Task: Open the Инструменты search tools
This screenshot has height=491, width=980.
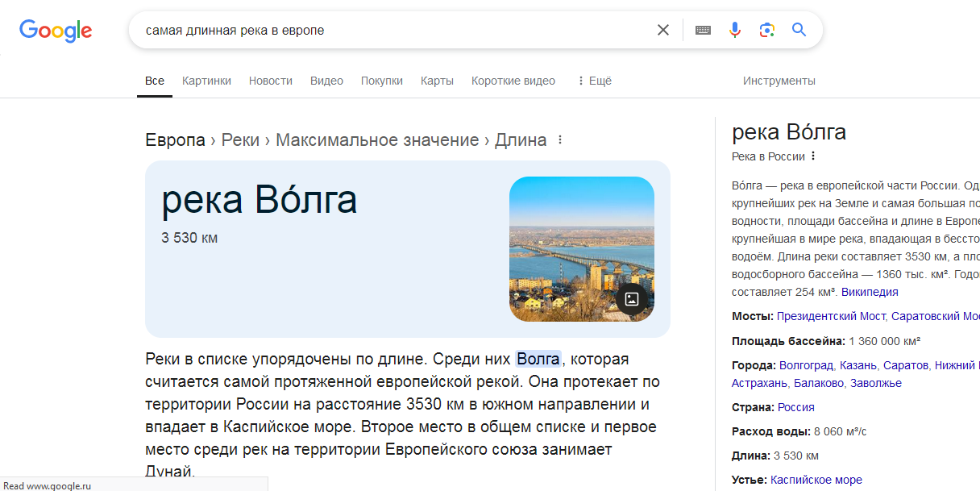Action: (x=779, y=81)
